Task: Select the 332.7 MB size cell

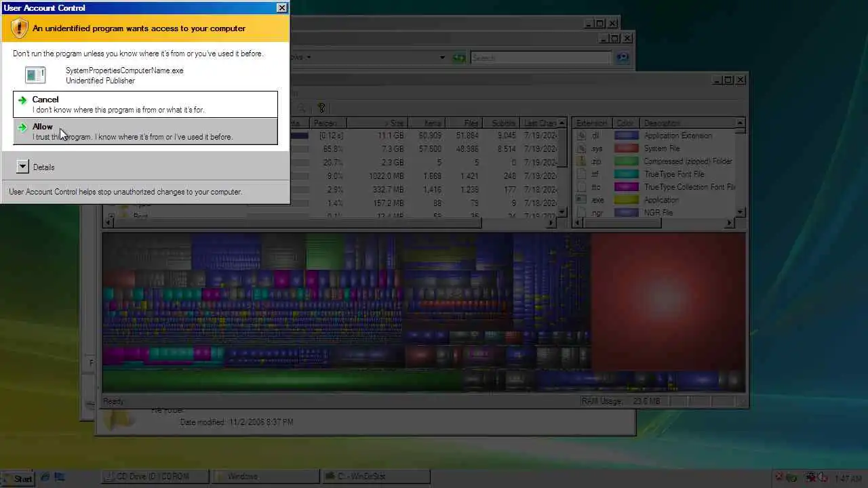Action: (x=388, y=189)
